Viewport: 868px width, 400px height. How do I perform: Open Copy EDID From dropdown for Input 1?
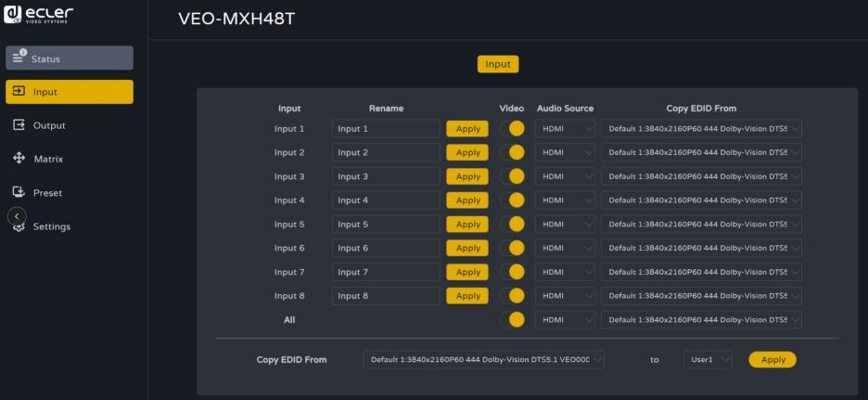[701, 129]
